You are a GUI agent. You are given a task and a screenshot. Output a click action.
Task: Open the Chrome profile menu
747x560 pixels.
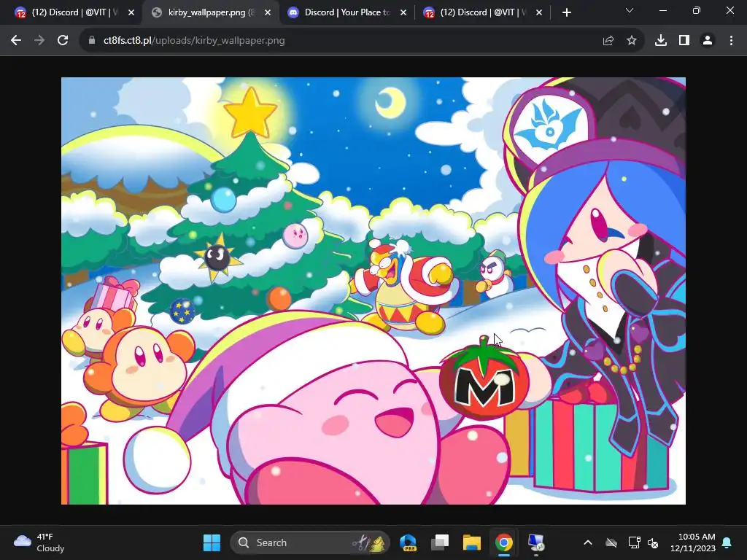click(x=708, y=41)
